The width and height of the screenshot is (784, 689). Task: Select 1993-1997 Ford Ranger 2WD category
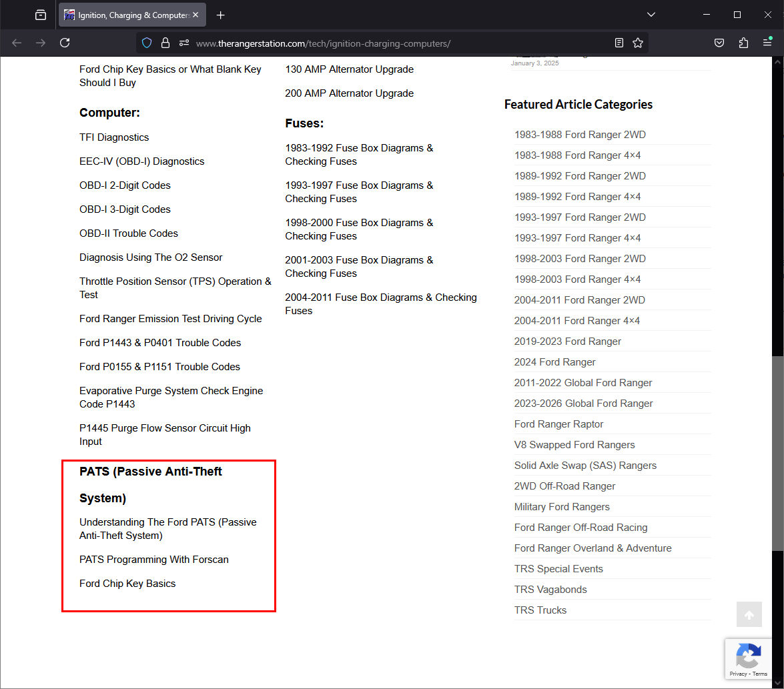click(580, 217)
